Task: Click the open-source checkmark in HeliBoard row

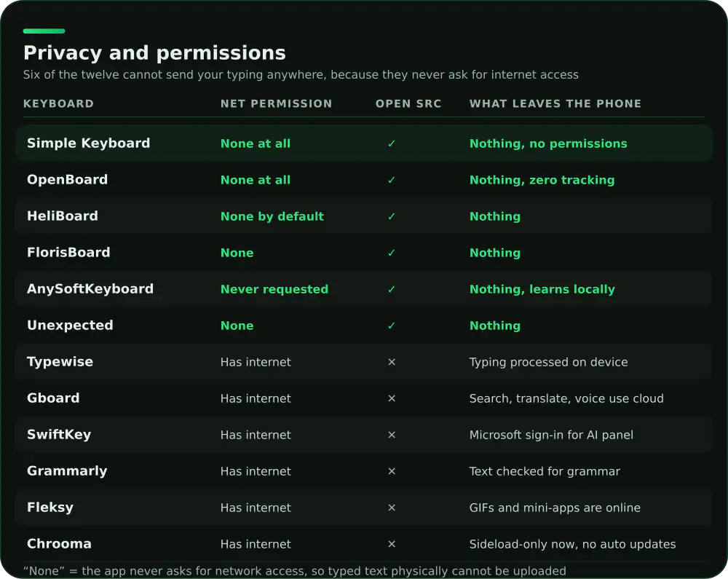Action: pos(392,216)
